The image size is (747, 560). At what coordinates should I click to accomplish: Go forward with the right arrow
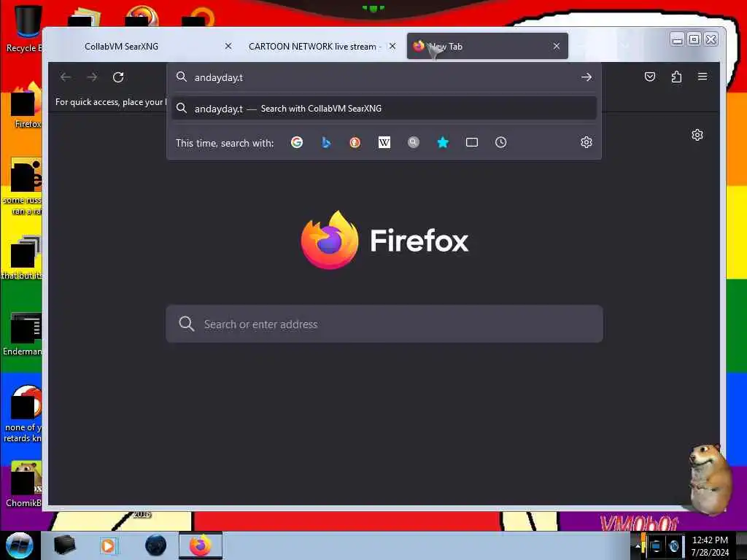click(x=92, y=77)
